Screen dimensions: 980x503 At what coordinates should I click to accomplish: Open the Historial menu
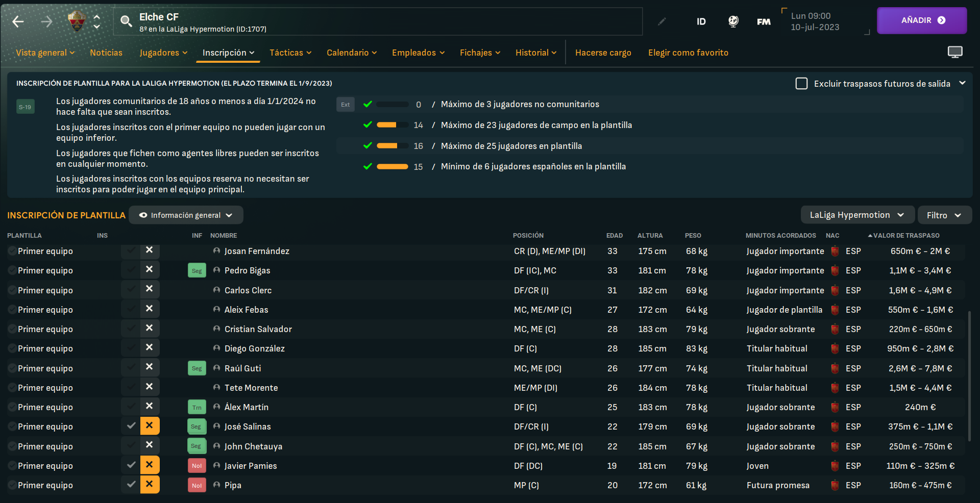click(536, 53)
